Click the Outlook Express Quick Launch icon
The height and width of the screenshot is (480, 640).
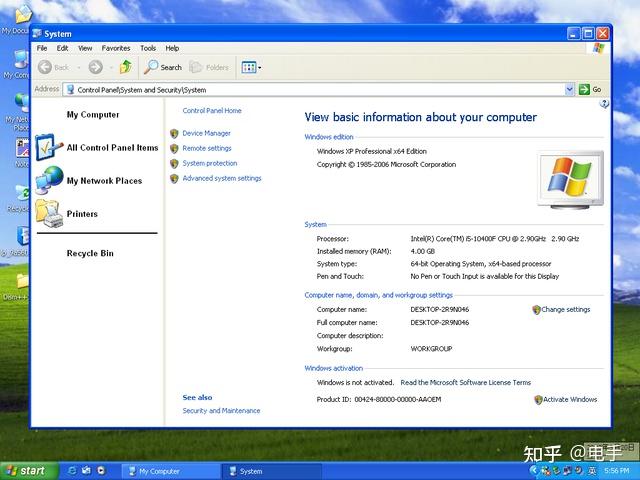click(x=87, y=471)
